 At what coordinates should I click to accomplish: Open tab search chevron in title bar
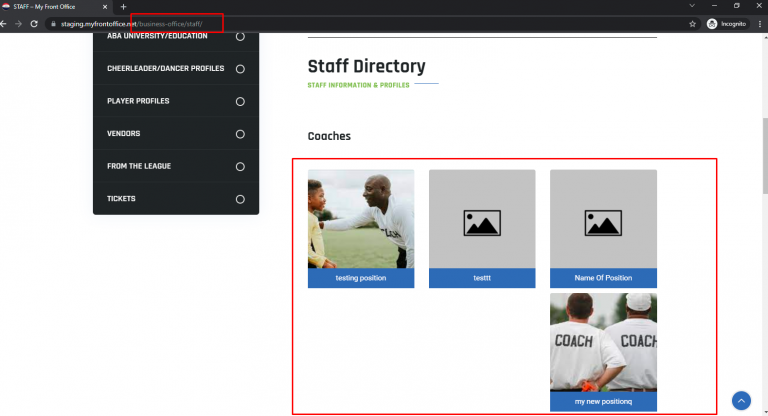692,6
